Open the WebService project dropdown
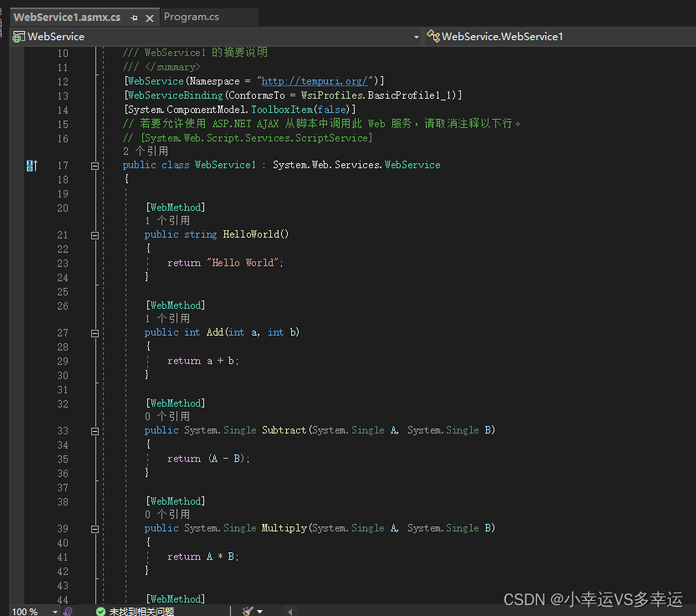The width and height of the screenshot is (696, 616). (416, 37)
